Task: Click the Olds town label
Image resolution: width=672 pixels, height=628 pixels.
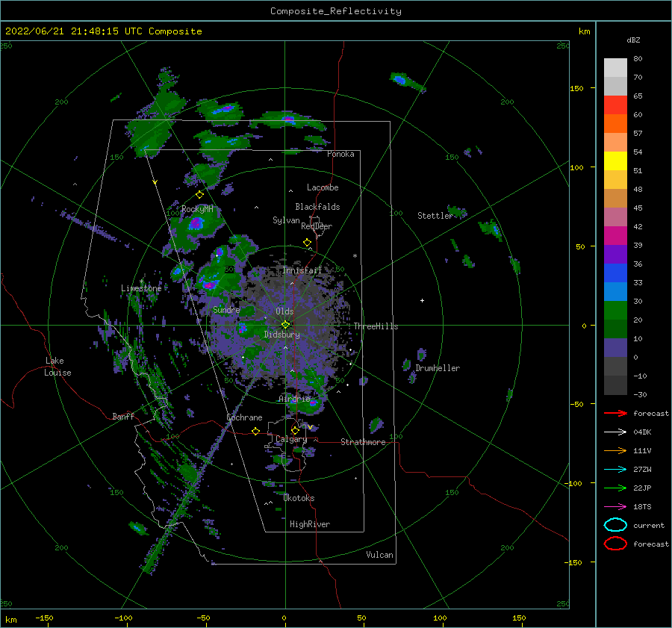Action: click(284, 311)
